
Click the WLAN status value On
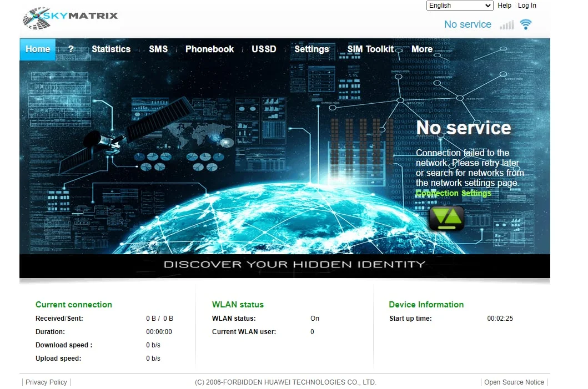click(315, 319)
